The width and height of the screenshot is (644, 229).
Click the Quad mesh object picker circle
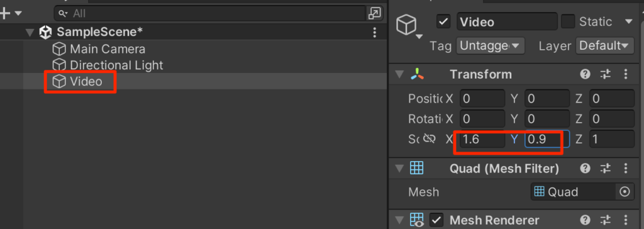(625, 192)
